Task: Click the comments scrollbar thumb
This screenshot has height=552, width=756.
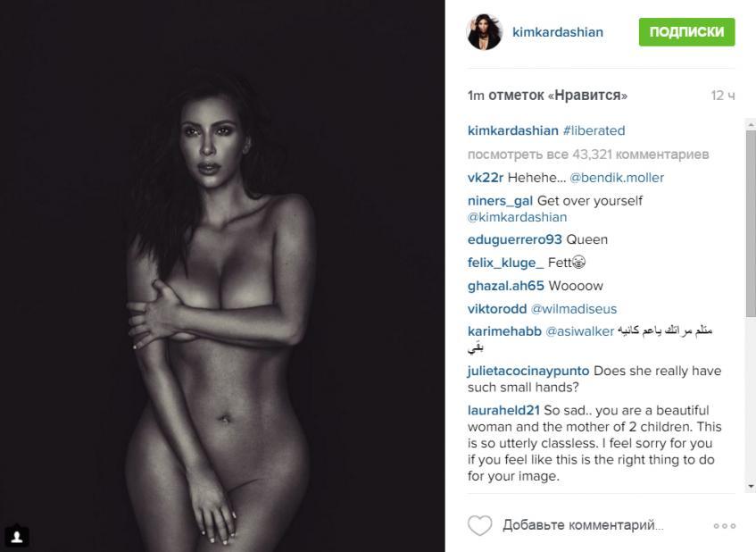Action: pyautogui.click(x=751, y=224)
